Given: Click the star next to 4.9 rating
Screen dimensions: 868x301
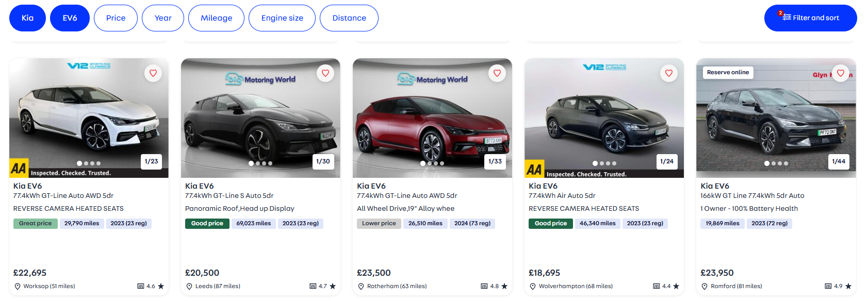Looking at the screenshot, I should click(x=848, y=286).
